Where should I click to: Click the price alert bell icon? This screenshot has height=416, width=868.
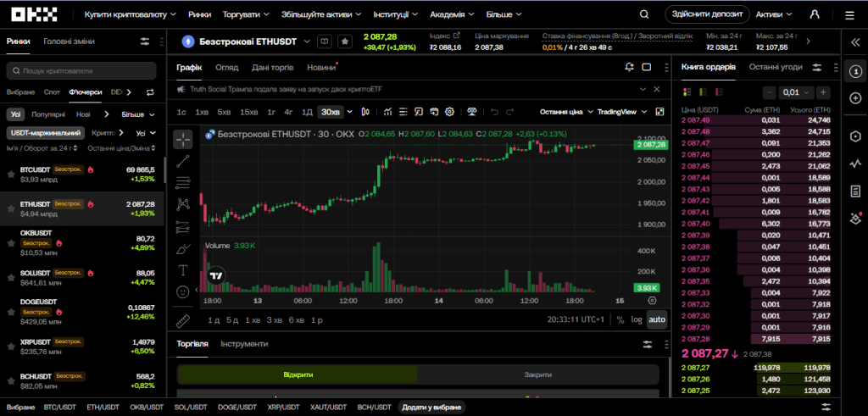coord(629,68)
